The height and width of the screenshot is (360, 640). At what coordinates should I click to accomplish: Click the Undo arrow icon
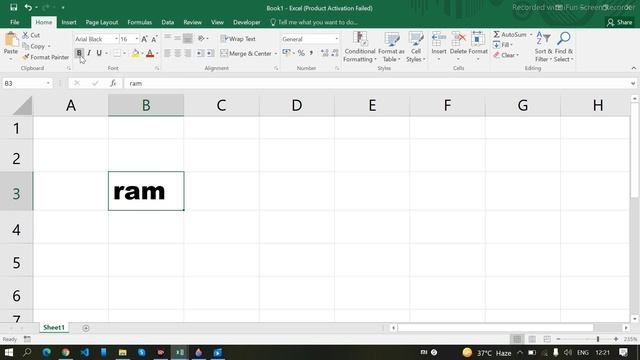28,7
